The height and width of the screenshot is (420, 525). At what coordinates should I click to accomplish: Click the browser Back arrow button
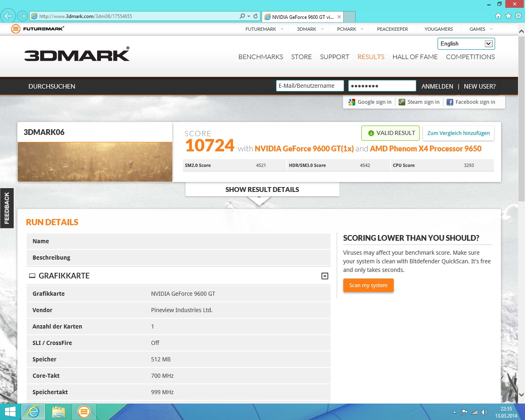[8, 16]
